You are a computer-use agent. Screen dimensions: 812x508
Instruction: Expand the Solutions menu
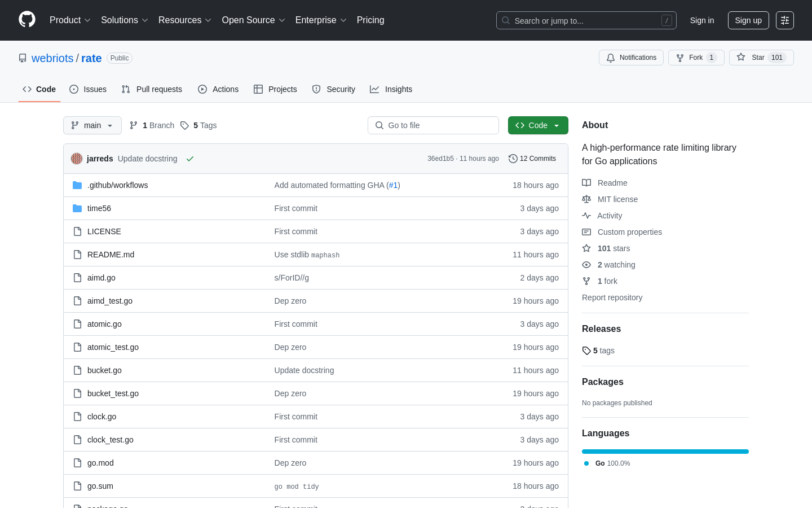pyautogui.click(x=125, y=20)
